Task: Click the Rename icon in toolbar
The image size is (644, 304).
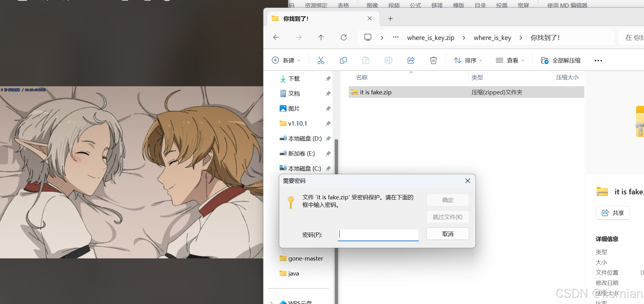Action: (388, 60)
